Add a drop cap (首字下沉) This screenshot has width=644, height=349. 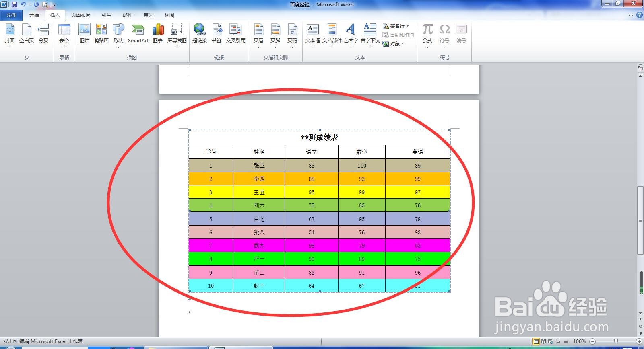click(x=370, y=35)
